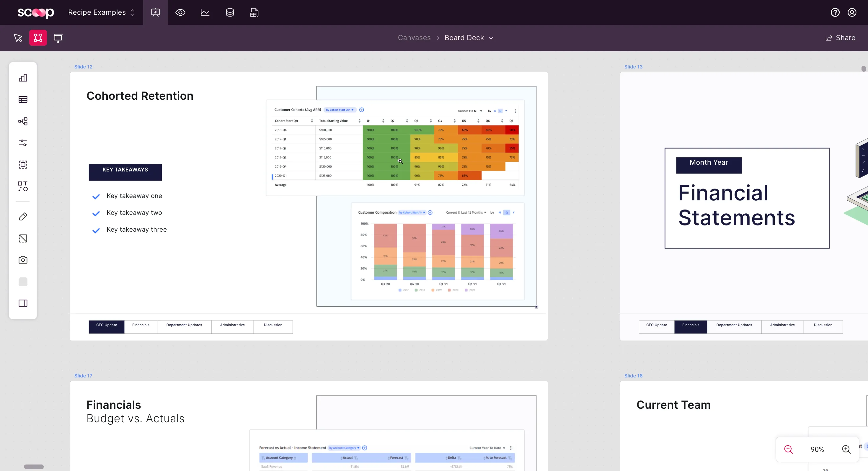Viewport: 868px width, 471px height.
Task: Open the Board Deck dropdown chevron
Action: [491, 38]
